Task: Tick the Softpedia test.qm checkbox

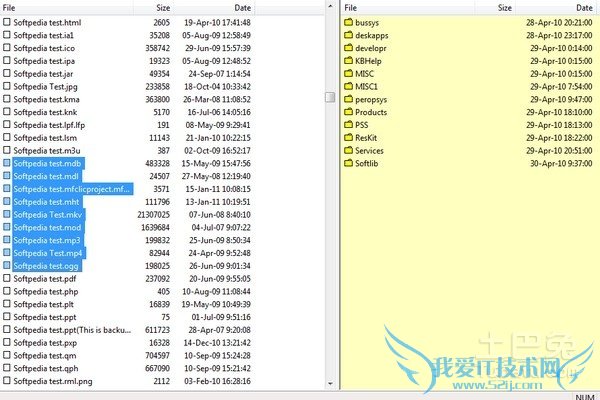Action: (x=7, y=355)
